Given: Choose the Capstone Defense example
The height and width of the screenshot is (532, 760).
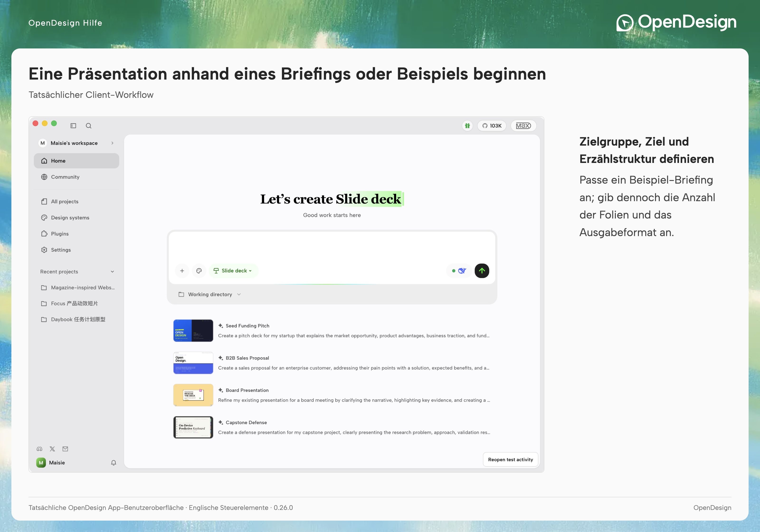Looking at the screenshot, I should tap(332, 427).
